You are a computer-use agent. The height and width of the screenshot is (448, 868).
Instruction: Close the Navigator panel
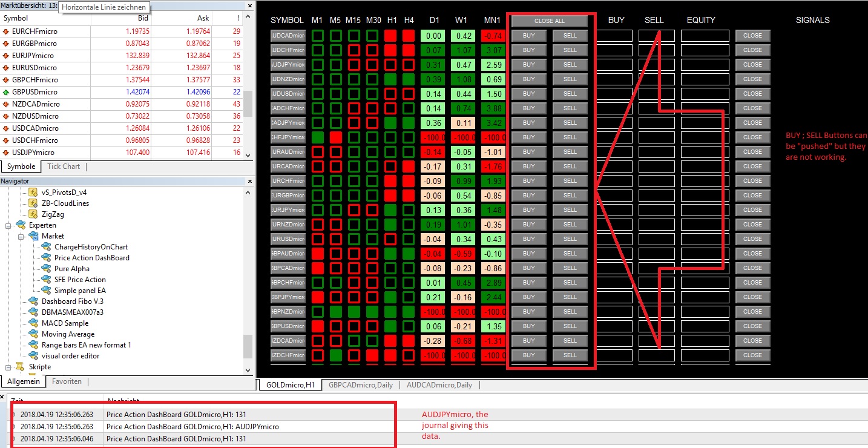click(x=249, y=181)
